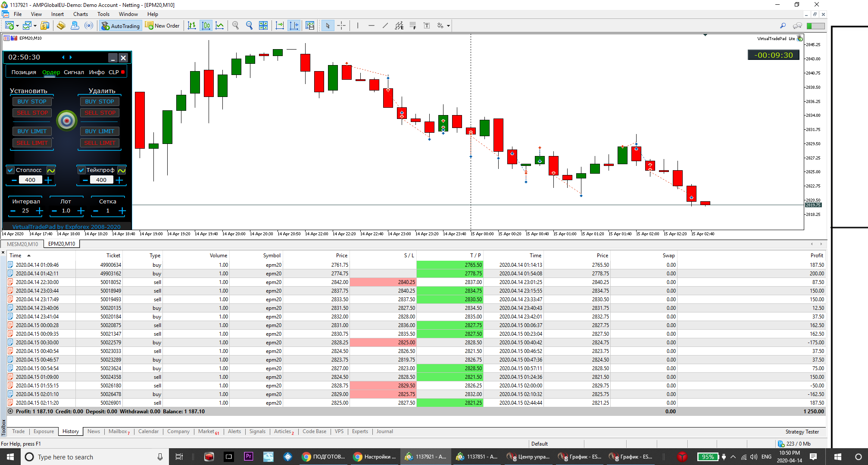The height and width of the screenshot is (465, 868).
Task: Toggle the wave button next to Стоплосс
Action: 51,170
